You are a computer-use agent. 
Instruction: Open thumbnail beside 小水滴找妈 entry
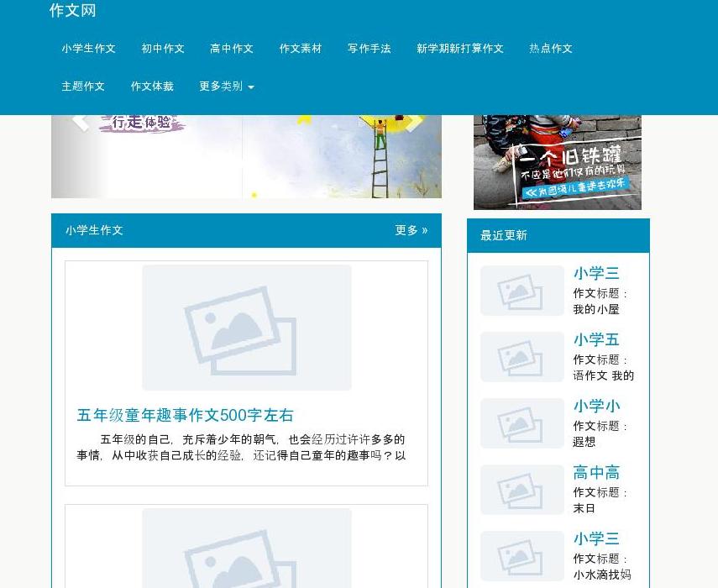click(522, 556)
